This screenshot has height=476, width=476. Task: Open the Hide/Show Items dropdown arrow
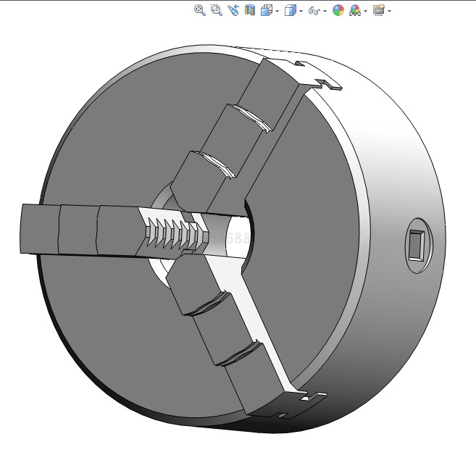click(x=325, y=11)
